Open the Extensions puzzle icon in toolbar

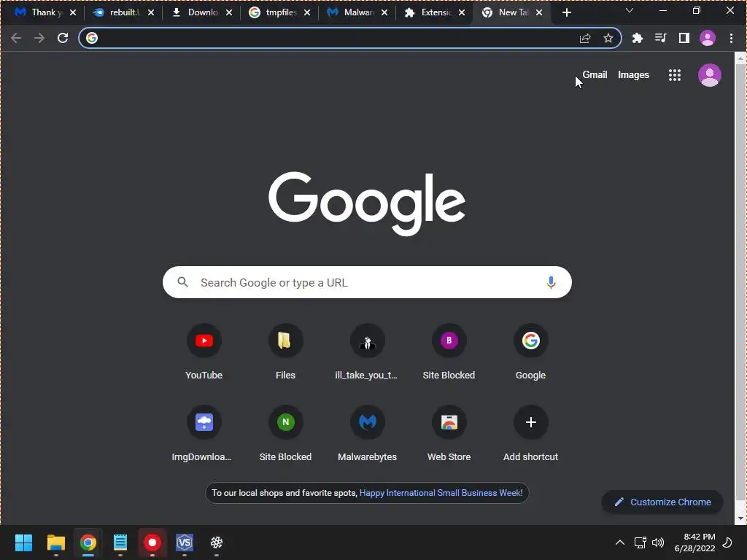coord(638,38)
